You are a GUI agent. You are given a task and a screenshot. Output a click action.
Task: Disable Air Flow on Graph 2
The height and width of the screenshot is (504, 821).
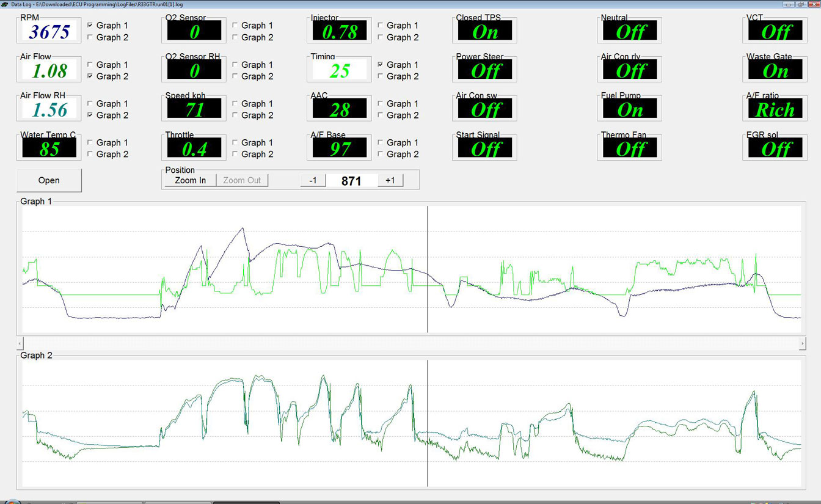pyautogui.click(x=90, y=76)
